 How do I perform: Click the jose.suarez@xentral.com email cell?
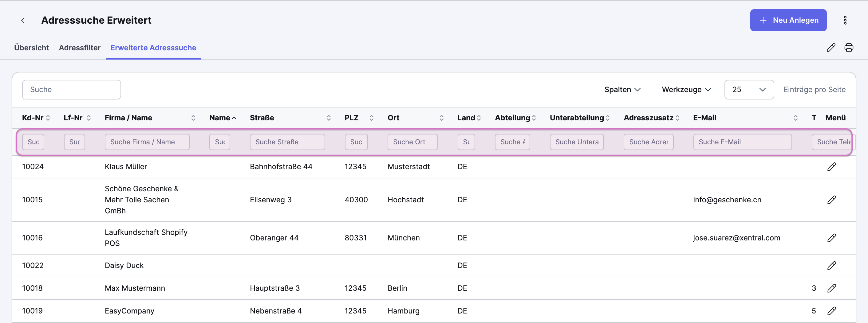pos(736,238)
